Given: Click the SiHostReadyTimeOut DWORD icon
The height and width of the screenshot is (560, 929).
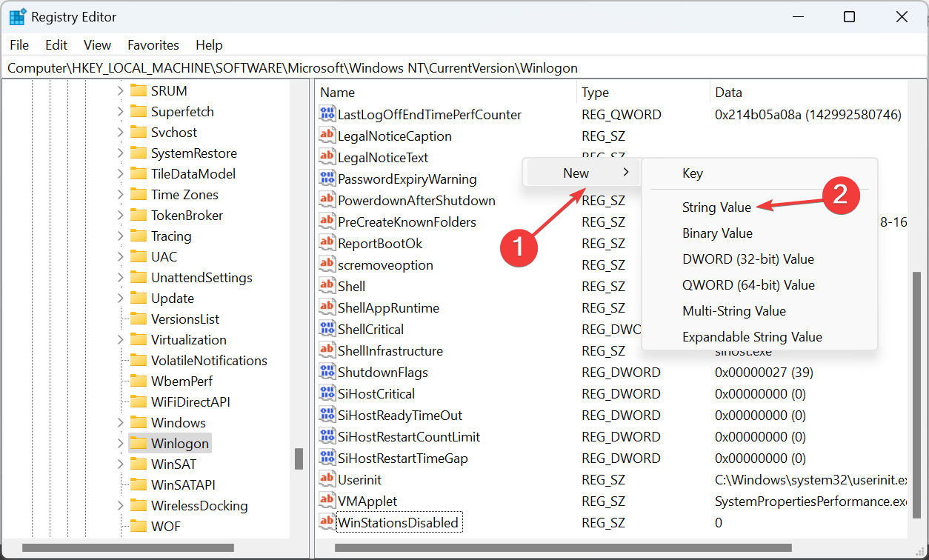Looking at the screenshot, I should (x=327, y=415).
